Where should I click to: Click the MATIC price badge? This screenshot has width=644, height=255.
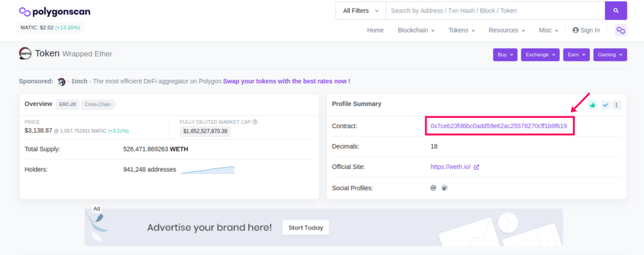pos(52,28)
